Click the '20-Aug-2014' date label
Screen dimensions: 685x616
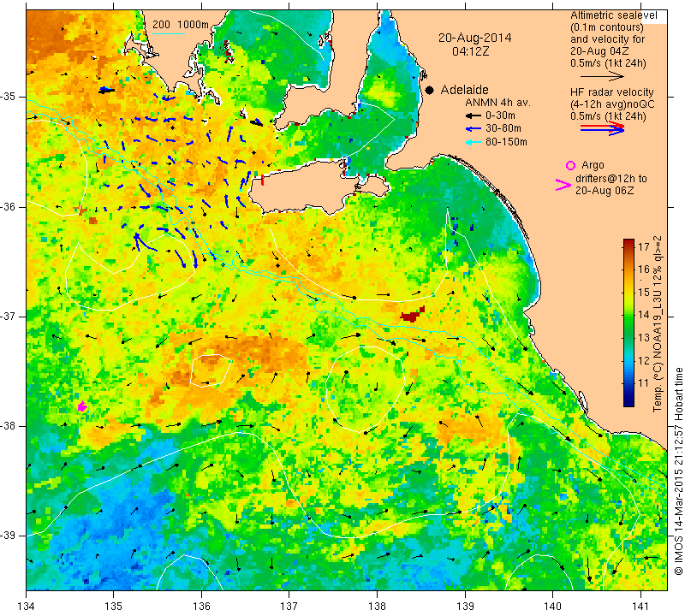point(475,38)
